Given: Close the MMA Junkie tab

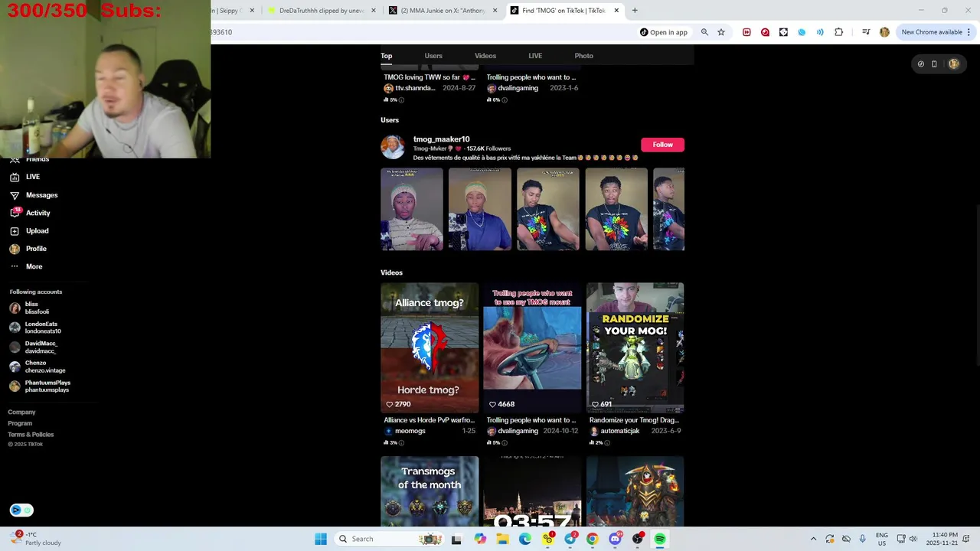Looking at the screenshot, I should point(495,11).
